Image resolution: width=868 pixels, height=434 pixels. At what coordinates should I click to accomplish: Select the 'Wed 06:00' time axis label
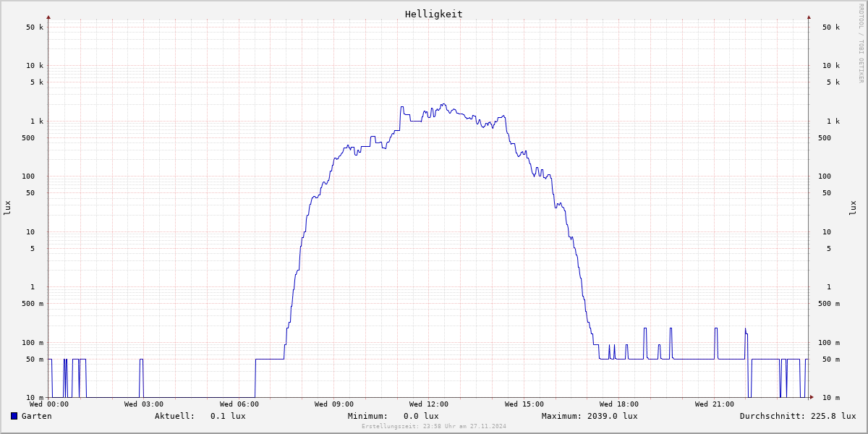[239, 404]
